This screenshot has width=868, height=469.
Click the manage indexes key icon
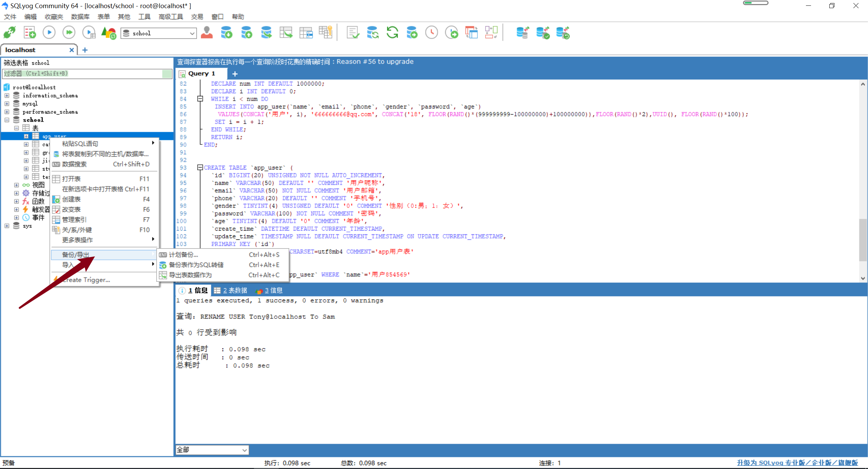pyautogui.click(x=326, y=33)
